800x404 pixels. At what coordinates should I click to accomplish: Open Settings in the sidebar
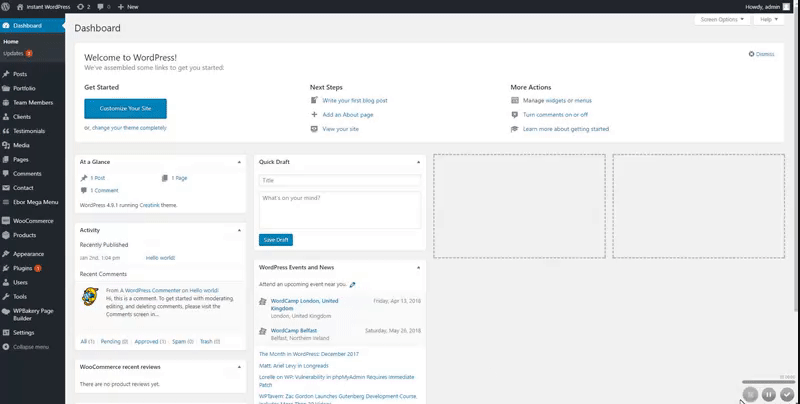(x=23, y=333)
